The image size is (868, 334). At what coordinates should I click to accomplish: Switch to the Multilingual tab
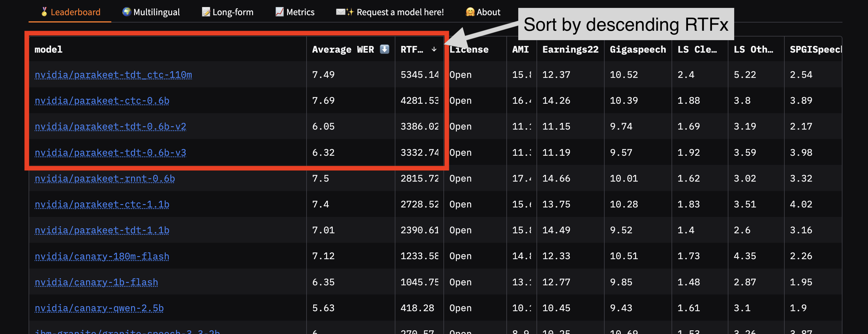coord(151,12)
